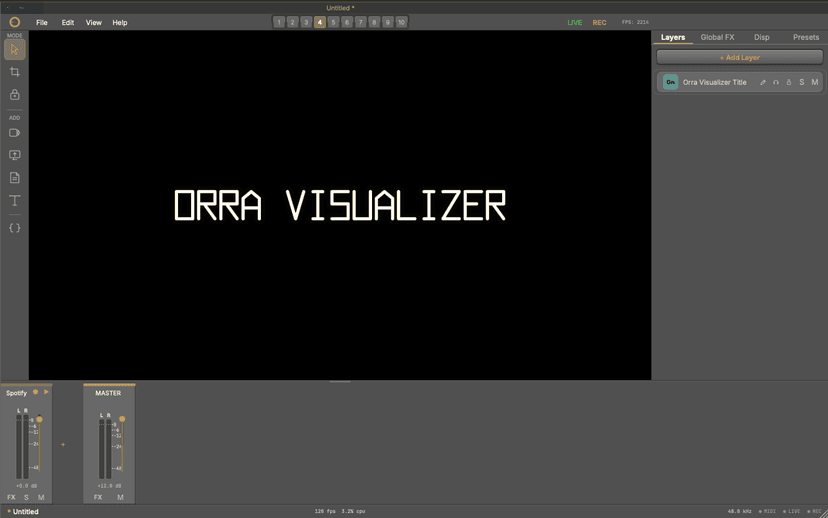Select the crop tool in sidebar
Screen dimensions: 828x518
point(14,72)
